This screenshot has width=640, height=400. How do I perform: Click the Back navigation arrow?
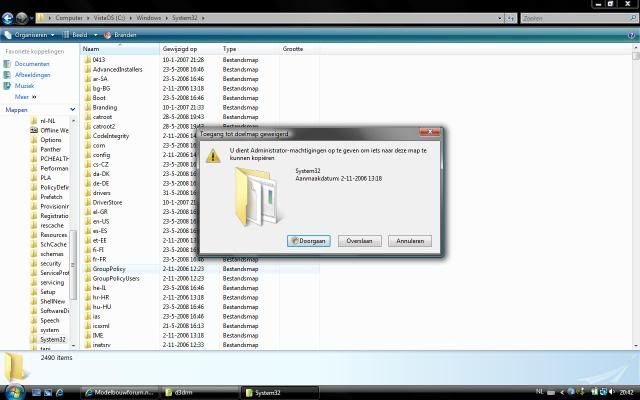click(8, 18)
